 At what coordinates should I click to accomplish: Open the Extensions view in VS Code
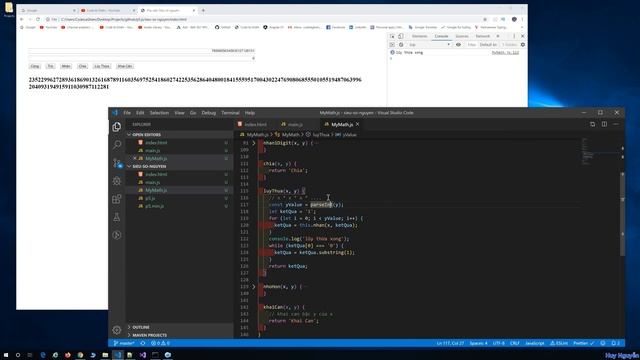117,199
